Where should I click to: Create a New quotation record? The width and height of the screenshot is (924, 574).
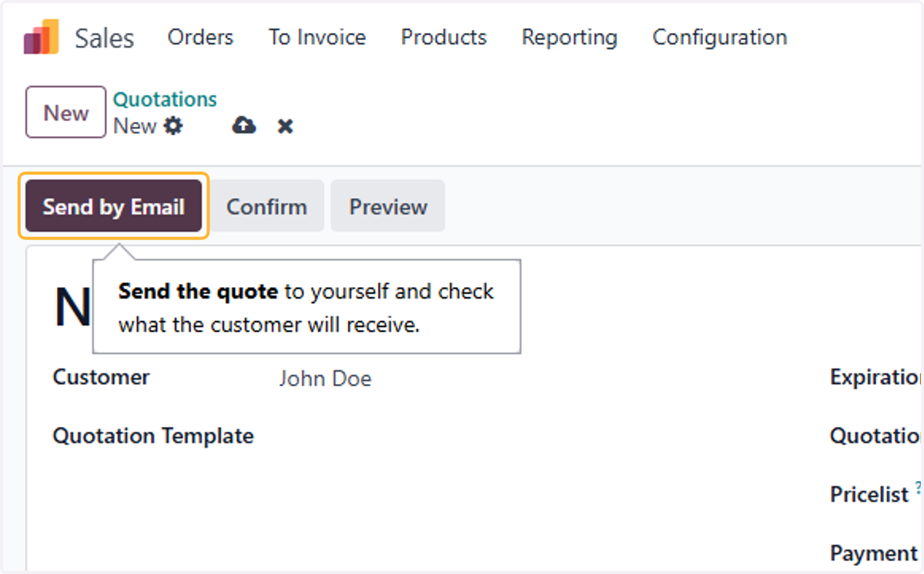coord(66,112)
